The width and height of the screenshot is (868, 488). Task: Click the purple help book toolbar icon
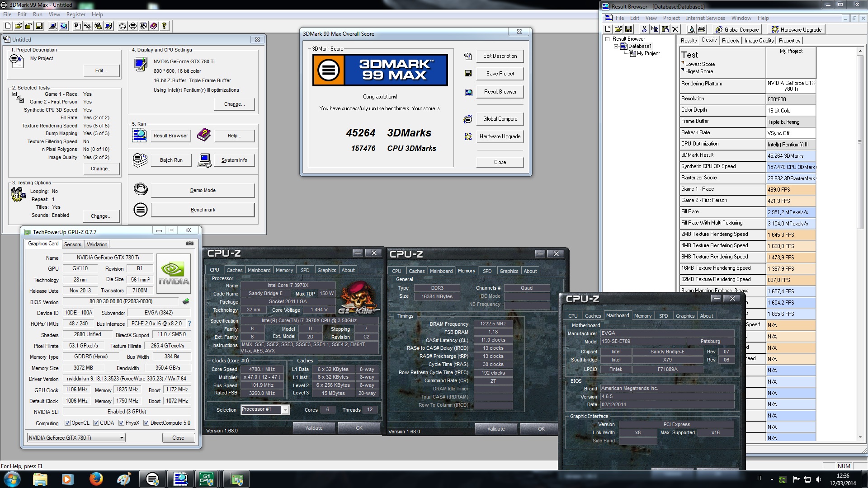click(154, 26)
